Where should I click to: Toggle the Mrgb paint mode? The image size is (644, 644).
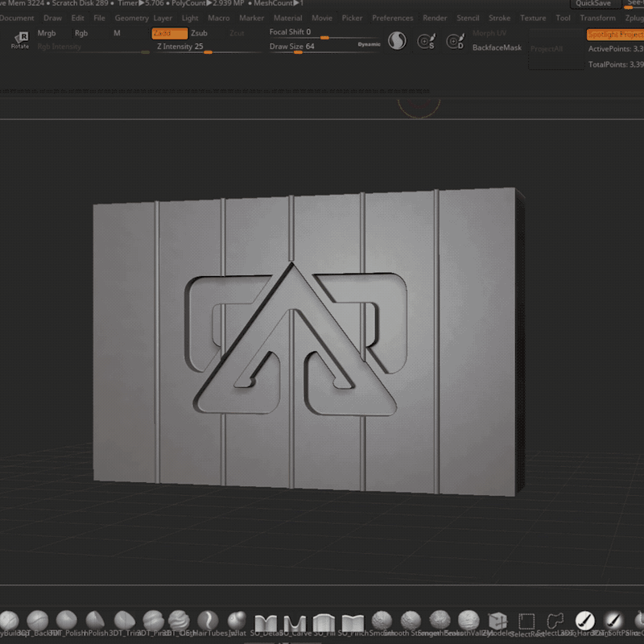point(47,33)
